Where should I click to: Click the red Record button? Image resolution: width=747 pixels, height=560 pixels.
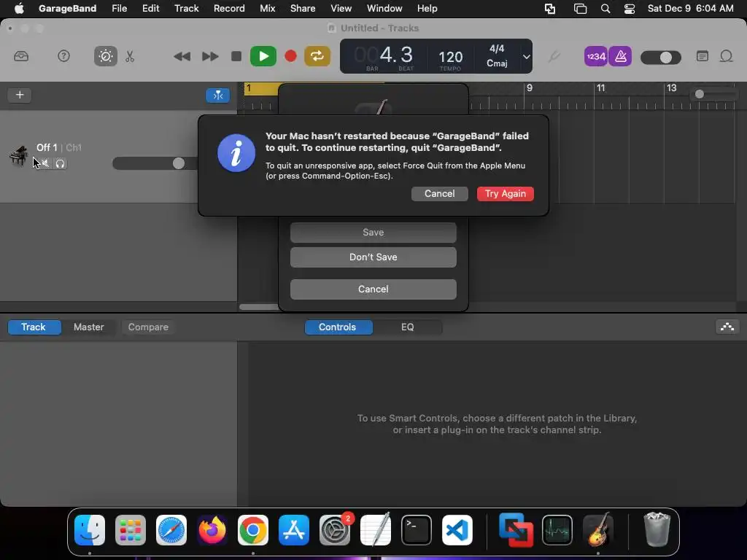[290, 56]
